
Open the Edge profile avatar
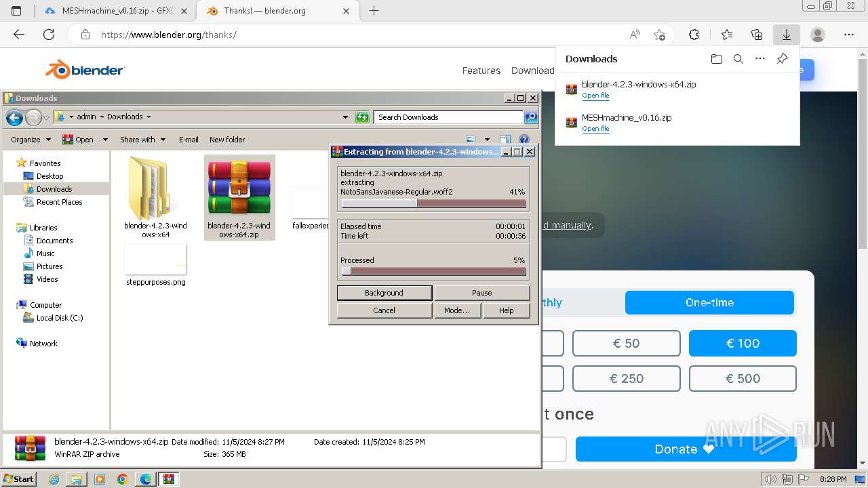pos(818,35)
